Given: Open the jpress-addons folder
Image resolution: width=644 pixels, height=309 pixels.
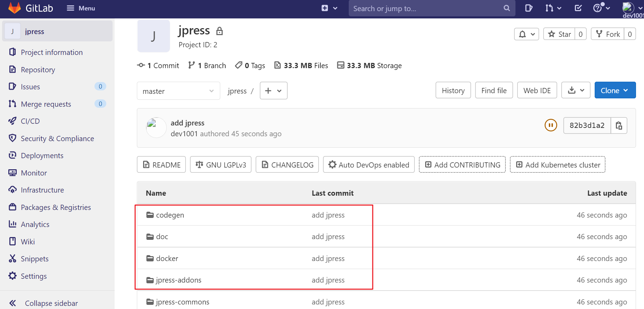Looking at the screenshot, I should pos(179,280).
